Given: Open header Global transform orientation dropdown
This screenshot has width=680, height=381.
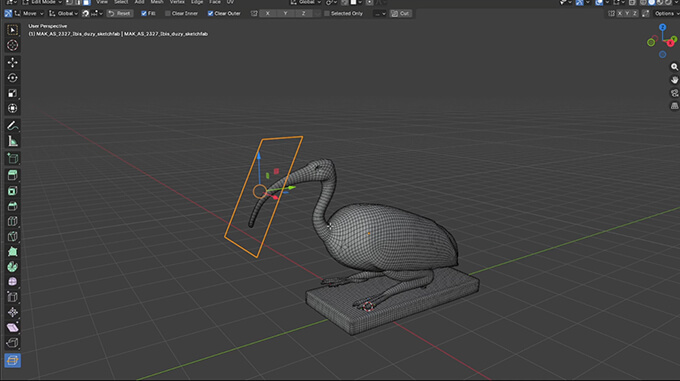Looking at the screenshot, I should click(x=306, y=2).
